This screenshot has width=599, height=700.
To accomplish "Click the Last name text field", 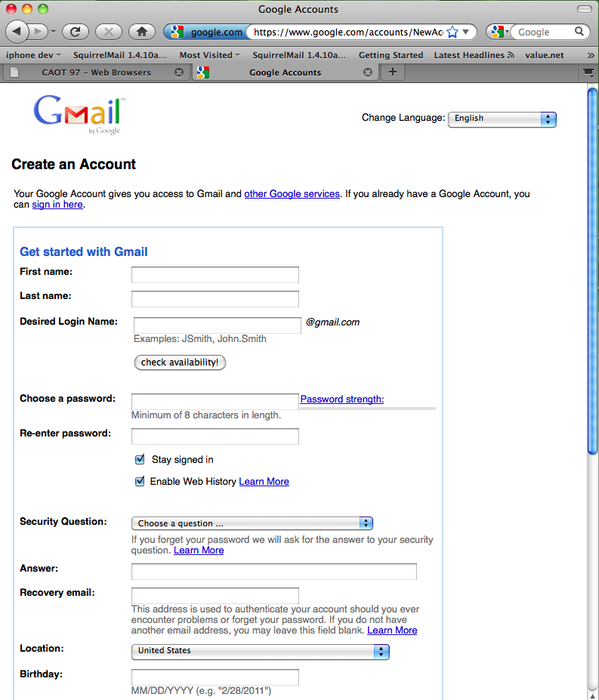I will point(215,299).
